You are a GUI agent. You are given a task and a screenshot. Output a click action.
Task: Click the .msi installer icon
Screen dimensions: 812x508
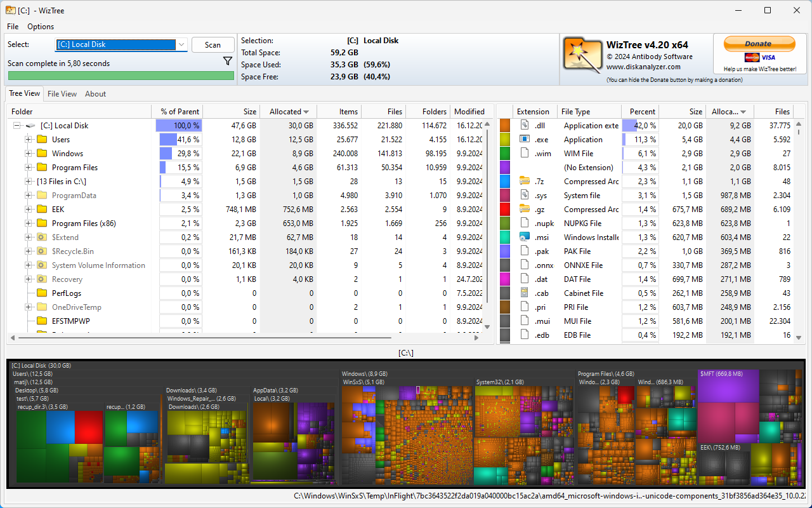525,237
